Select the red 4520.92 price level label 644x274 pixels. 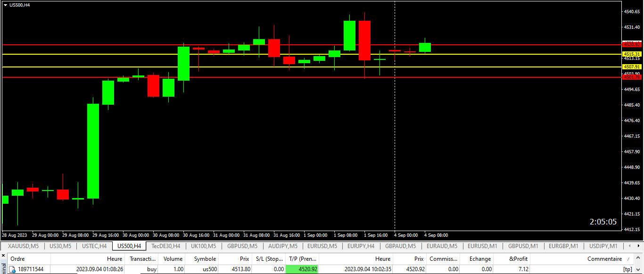point(632,44)
